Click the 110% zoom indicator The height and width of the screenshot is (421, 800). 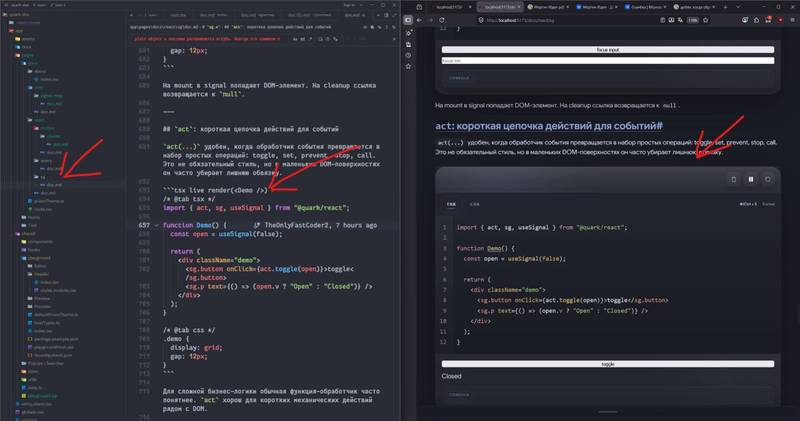click(x=692, y=20)
